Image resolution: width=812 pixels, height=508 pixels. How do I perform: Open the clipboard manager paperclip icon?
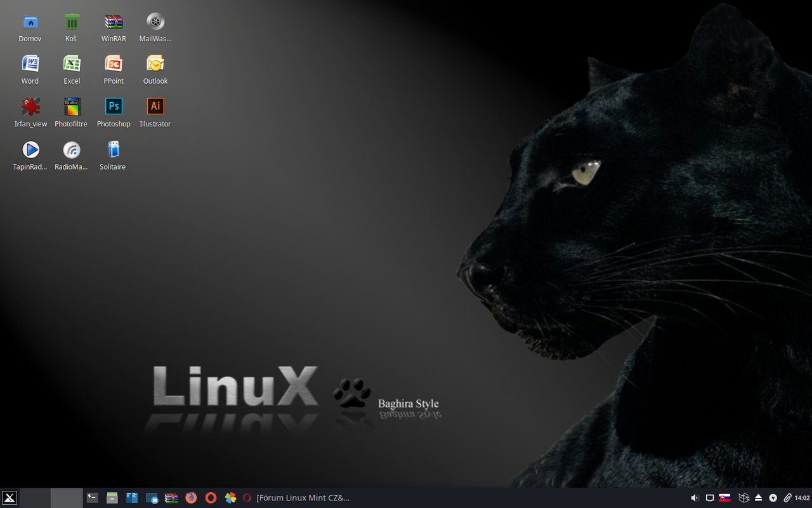787,498
